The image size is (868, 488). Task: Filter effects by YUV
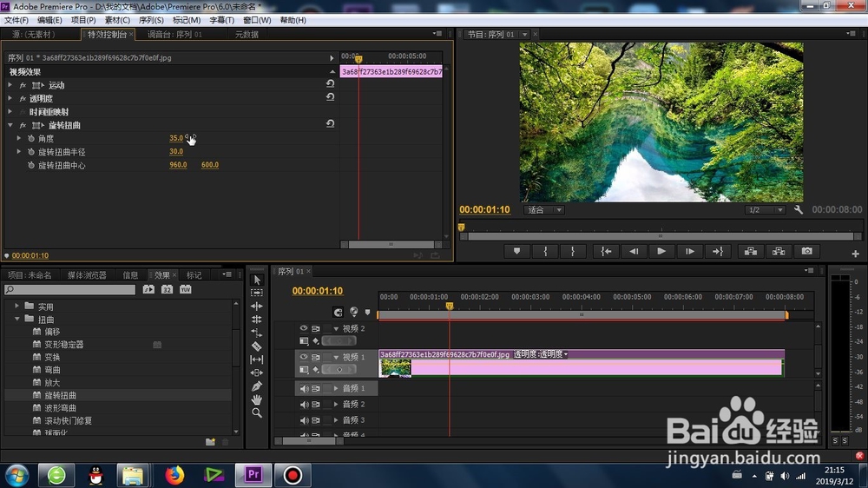(186, 289)
